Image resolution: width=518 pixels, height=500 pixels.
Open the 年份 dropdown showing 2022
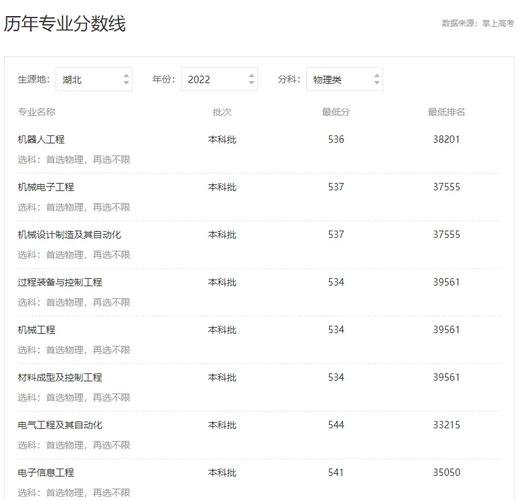(x=219, y=79)
